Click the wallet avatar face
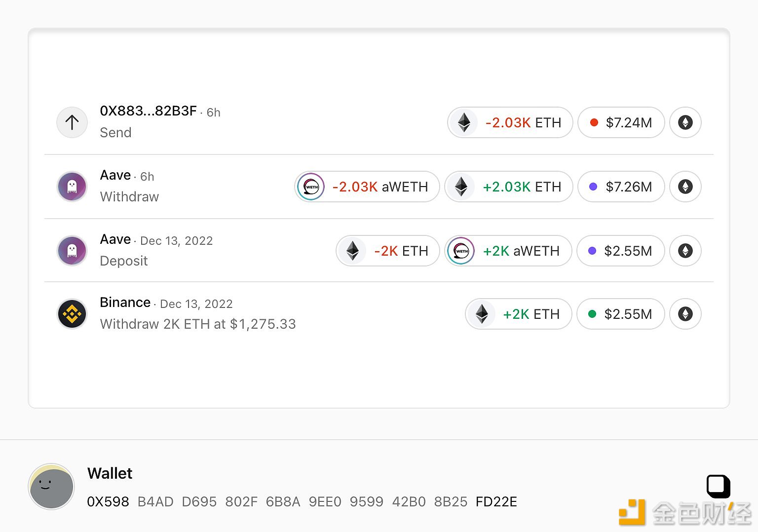This screenshot has height=532, width=758. tap(51, 487)
